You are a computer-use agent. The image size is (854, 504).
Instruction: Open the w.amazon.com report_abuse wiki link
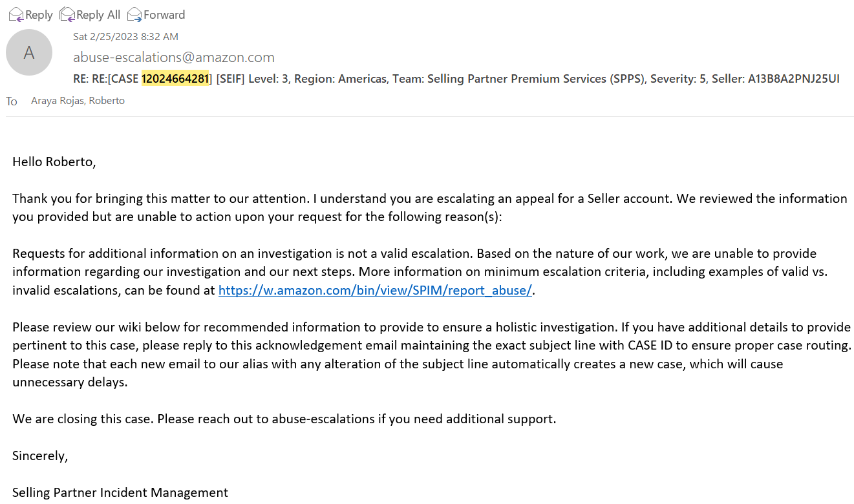click(x=375, y=290)
